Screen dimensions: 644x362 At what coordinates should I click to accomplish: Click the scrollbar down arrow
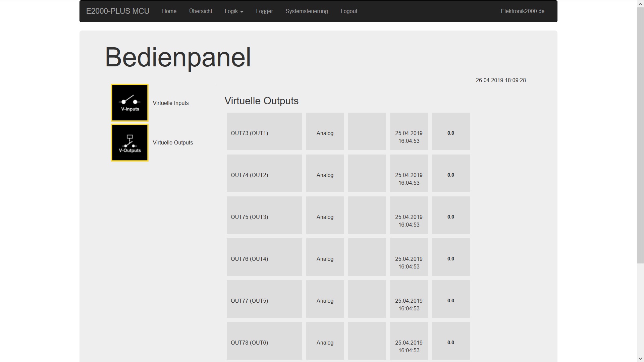[x=640, y=358]
